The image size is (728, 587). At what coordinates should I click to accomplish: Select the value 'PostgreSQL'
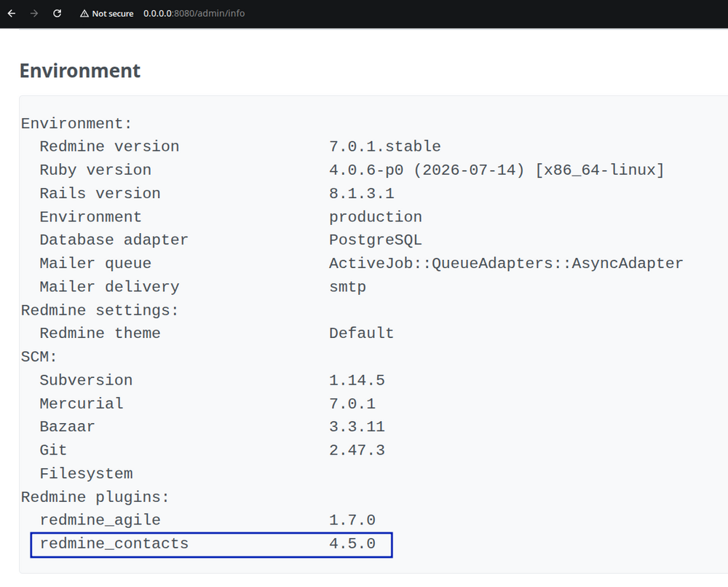(x=376, y=240)
